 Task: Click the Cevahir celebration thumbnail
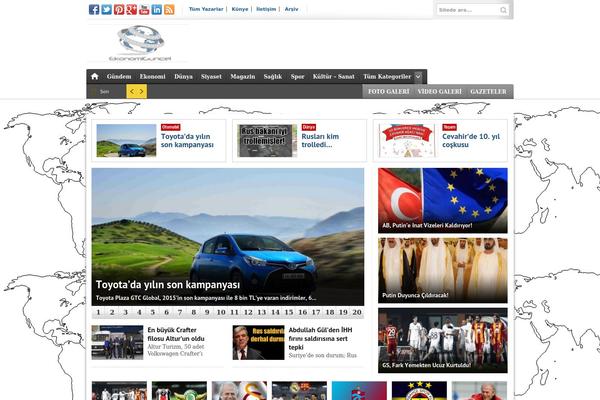(x=407, y=140)
